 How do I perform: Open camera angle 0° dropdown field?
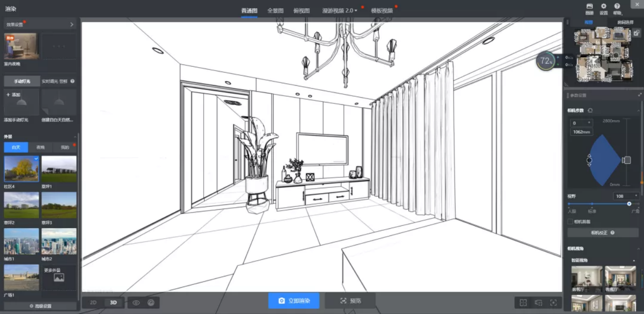[x=582, y=123]
